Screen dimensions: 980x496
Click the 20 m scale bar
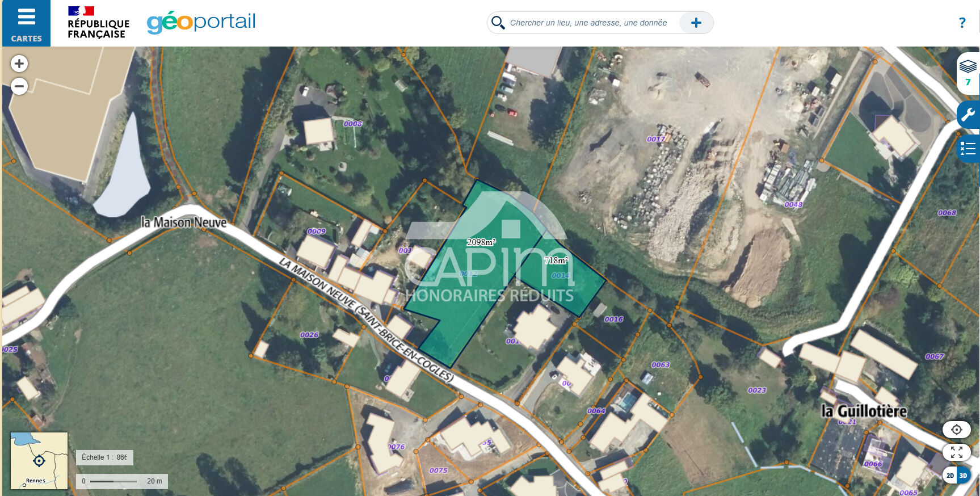pyautogui.click(x=122, y=481)
